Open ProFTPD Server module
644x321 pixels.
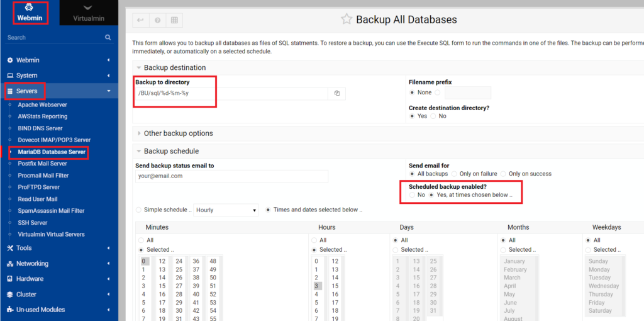38,187
